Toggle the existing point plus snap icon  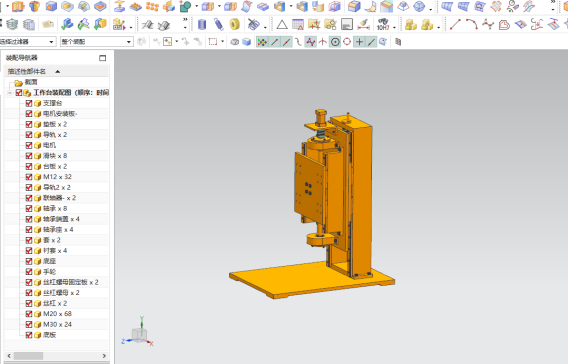[x=359, y=42]
